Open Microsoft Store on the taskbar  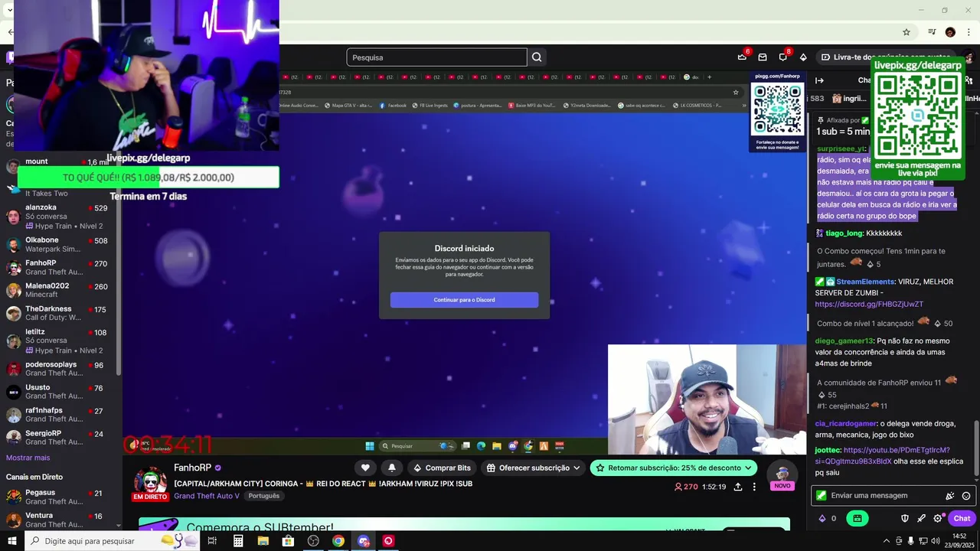288,541
